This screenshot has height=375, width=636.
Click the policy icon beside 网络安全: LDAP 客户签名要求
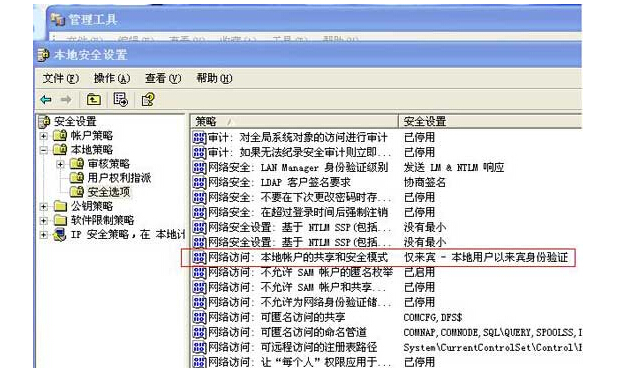[x=199, y=182]
